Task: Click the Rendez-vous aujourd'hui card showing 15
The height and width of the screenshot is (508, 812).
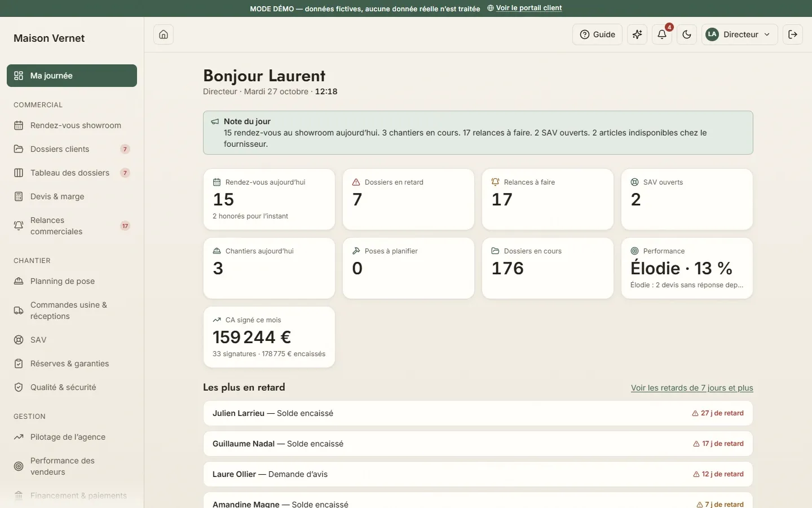Action: coord(269,199)
